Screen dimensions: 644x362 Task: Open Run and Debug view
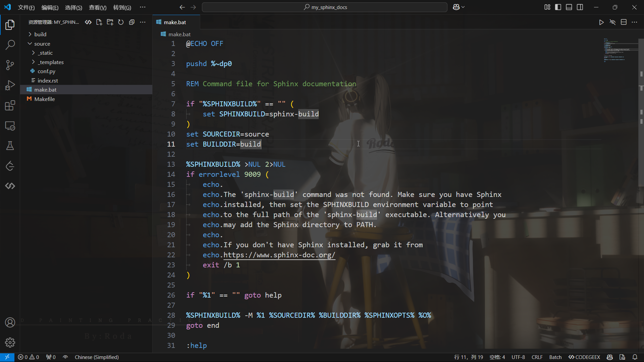coord(10,85)
